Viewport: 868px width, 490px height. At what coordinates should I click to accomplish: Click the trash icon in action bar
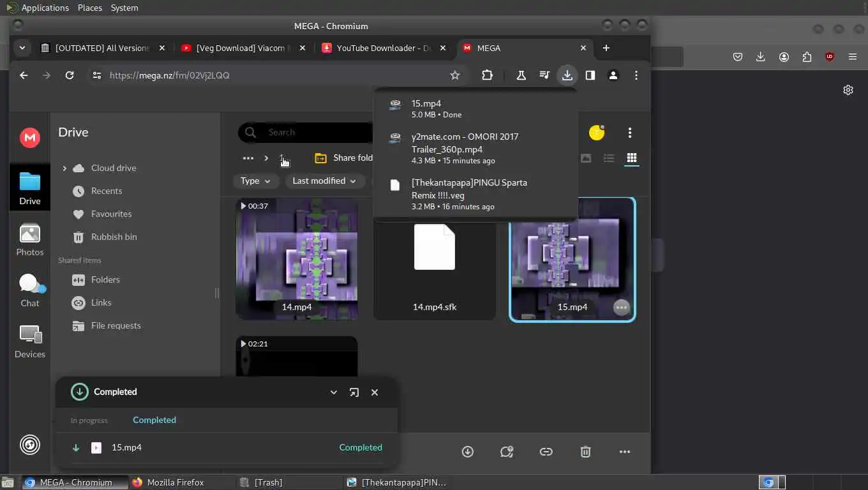pos(585,452)
